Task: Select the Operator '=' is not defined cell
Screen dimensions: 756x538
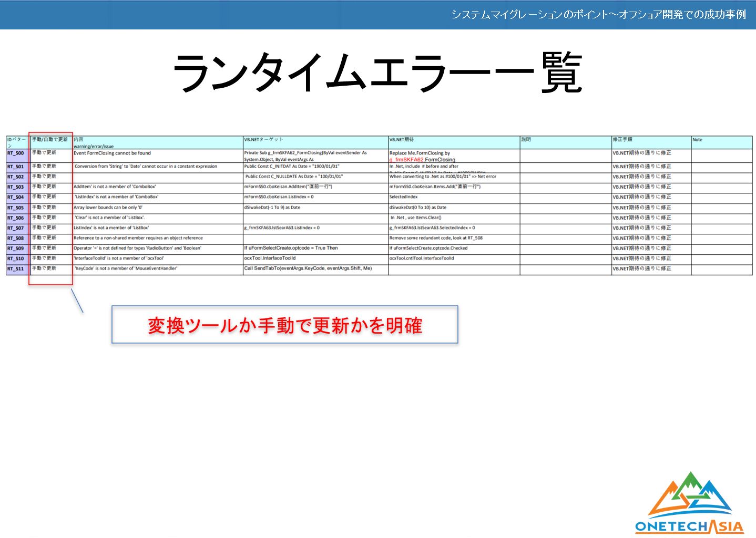Action: coord(158,249)
